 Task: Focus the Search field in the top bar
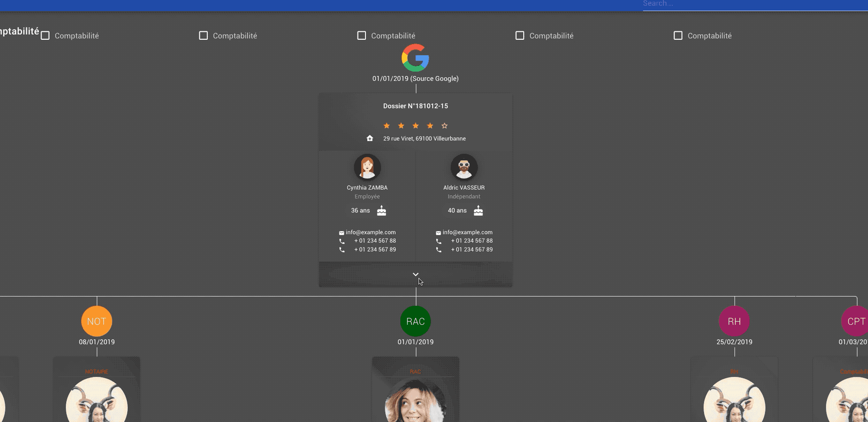[x=755, y=4]
